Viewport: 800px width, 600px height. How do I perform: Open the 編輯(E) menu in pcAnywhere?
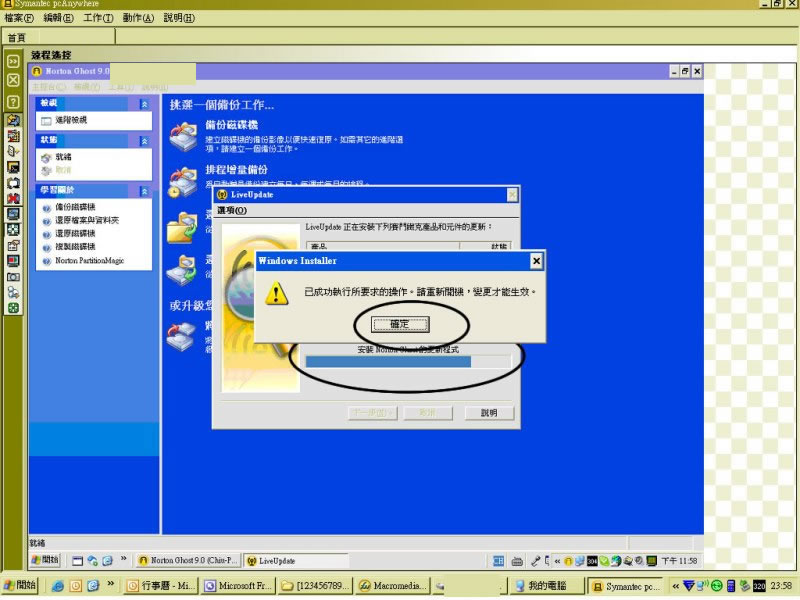click(x=59, y=18)
